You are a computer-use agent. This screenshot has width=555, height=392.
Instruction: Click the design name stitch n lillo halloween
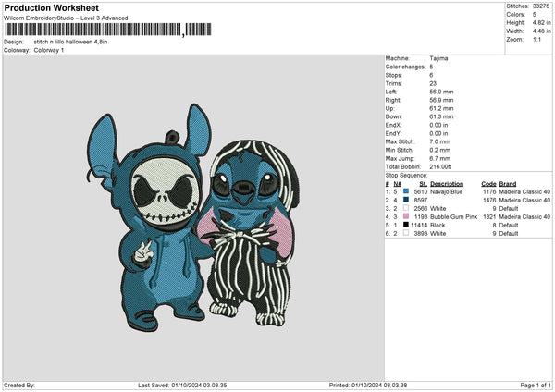(74, 43)
